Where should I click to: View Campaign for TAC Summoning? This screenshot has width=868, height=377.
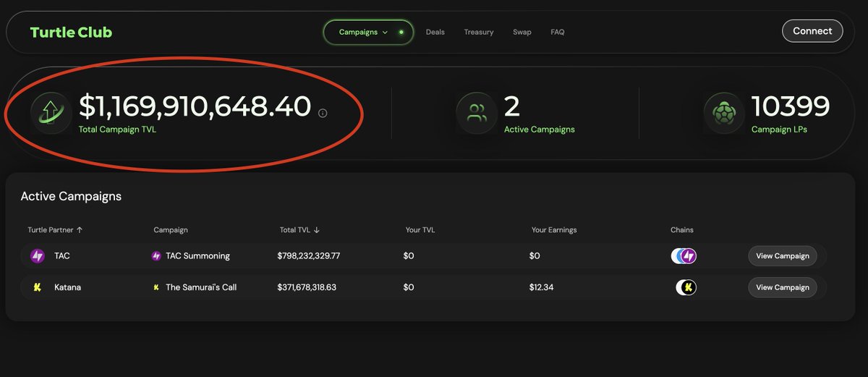(x=783, y=256)
